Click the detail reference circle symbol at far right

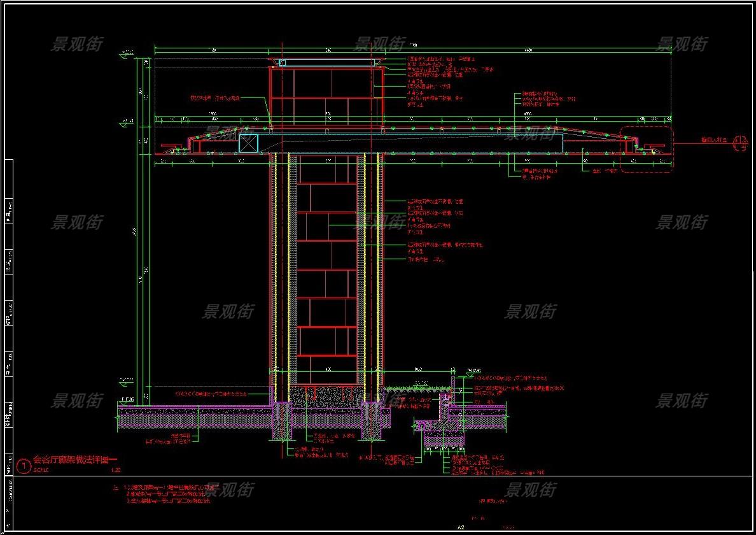(x=740, y=143)
